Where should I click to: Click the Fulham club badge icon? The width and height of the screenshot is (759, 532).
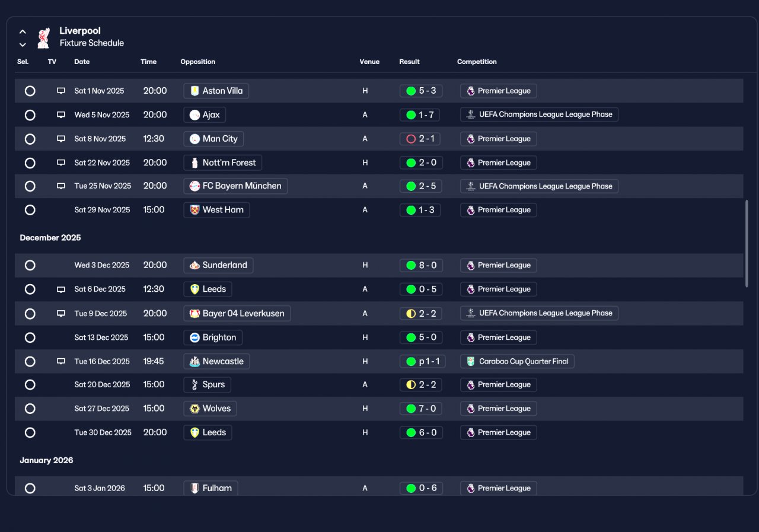click(x=194, y=488)
